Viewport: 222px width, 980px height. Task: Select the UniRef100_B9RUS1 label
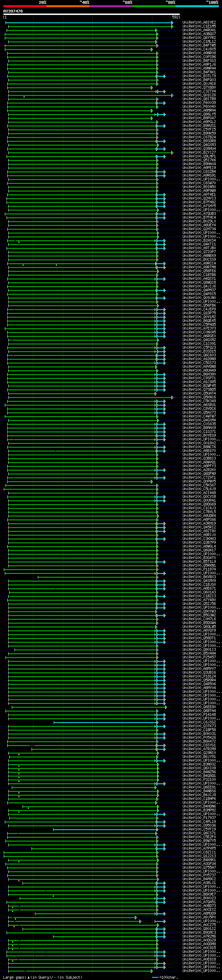199,125
